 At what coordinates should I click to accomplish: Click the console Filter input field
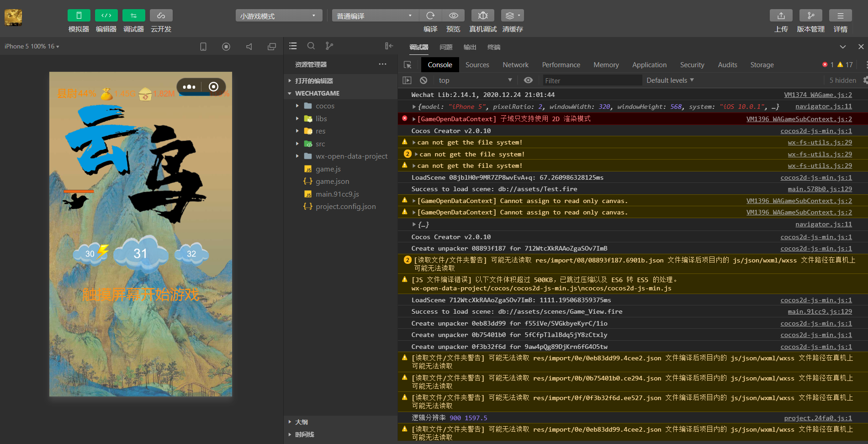pos(592,80)
